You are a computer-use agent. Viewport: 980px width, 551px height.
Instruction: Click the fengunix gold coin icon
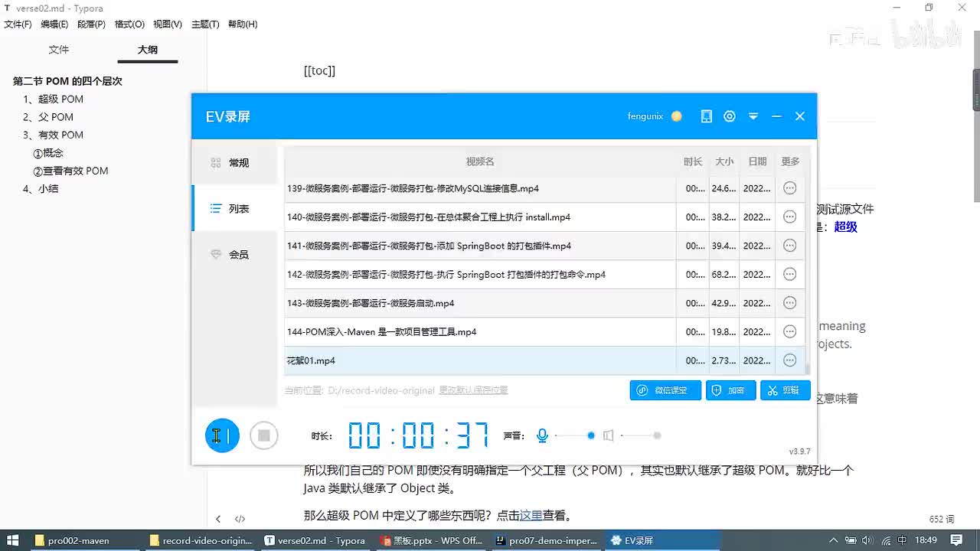(676, 116)
